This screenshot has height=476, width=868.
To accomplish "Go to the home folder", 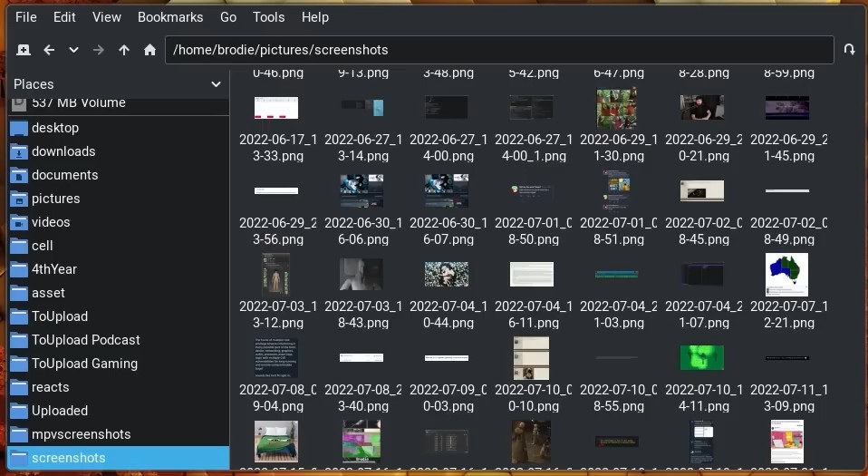I will [x=149, y=50].
